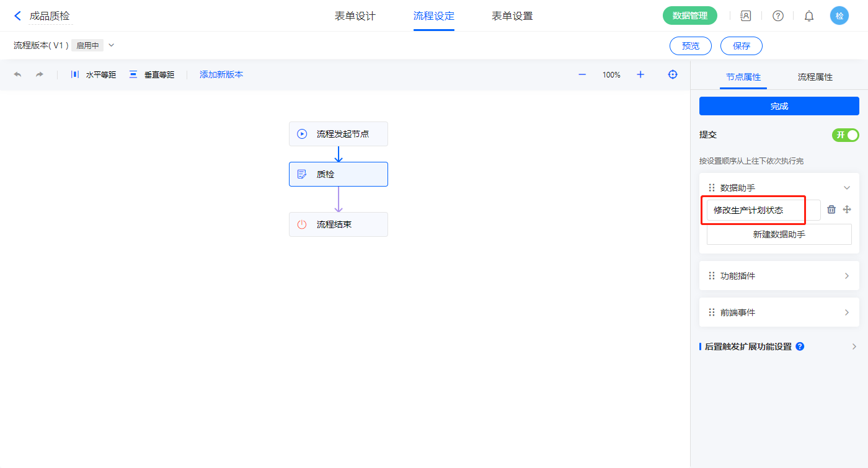868x468 pixels.
Task: Click the center canvas locate icon
Action: pos(673,74)
